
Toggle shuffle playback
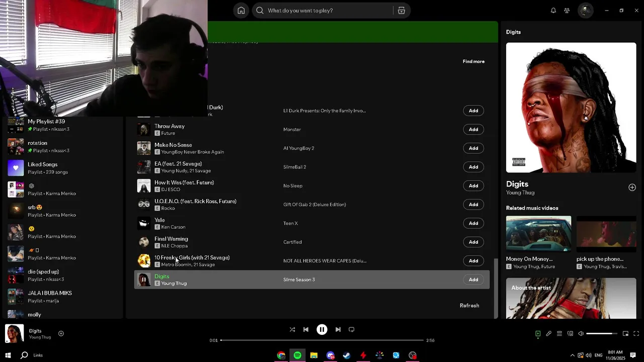[x=292, y=330]
